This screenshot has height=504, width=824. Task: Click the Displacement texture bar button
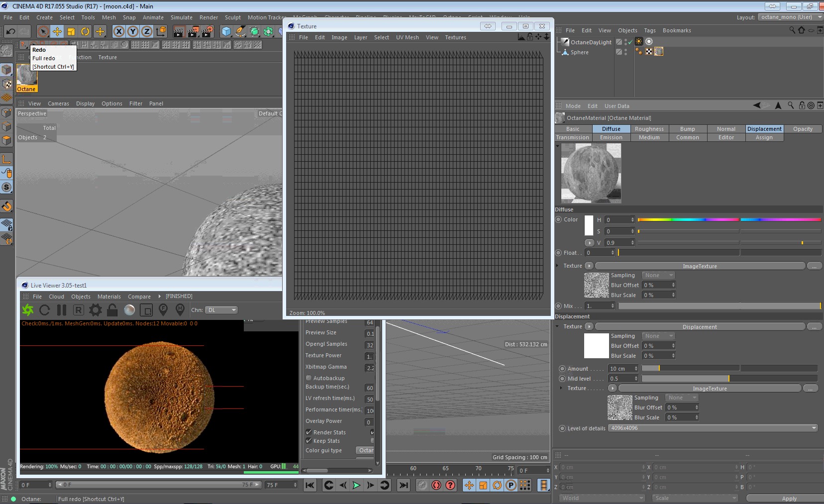(699, 327)
